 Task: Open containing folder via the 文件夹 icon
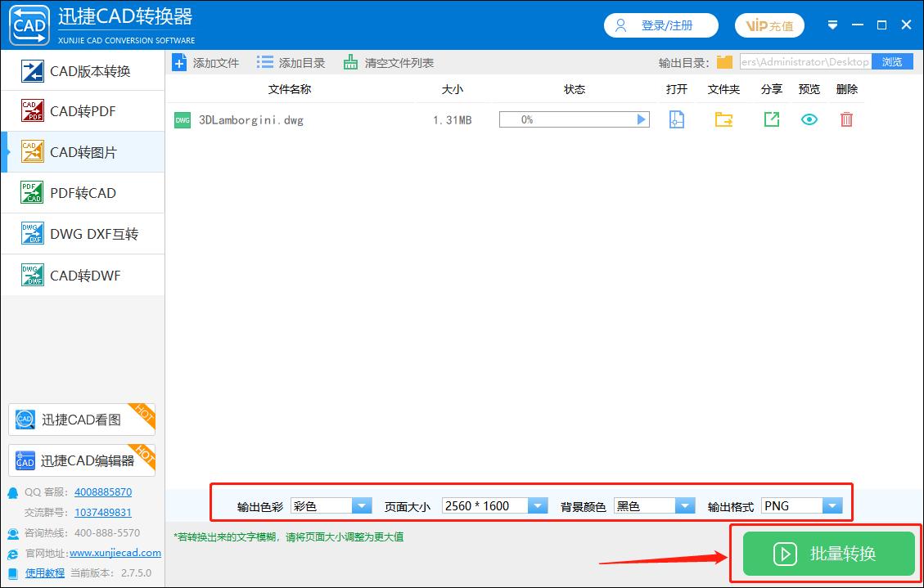[723, 119]
